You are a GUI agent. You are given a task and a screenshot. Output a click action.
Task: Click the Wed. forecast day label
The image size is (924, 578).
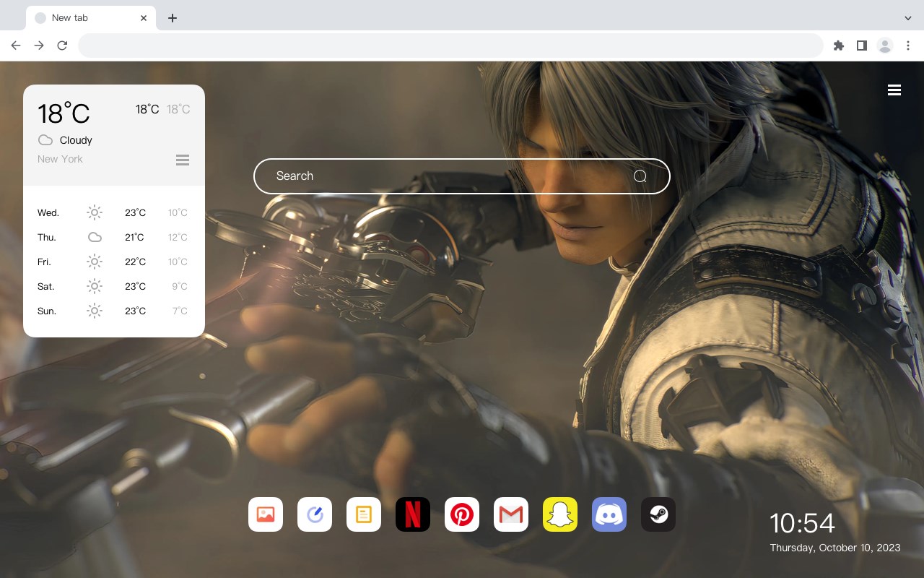(48, 212)
